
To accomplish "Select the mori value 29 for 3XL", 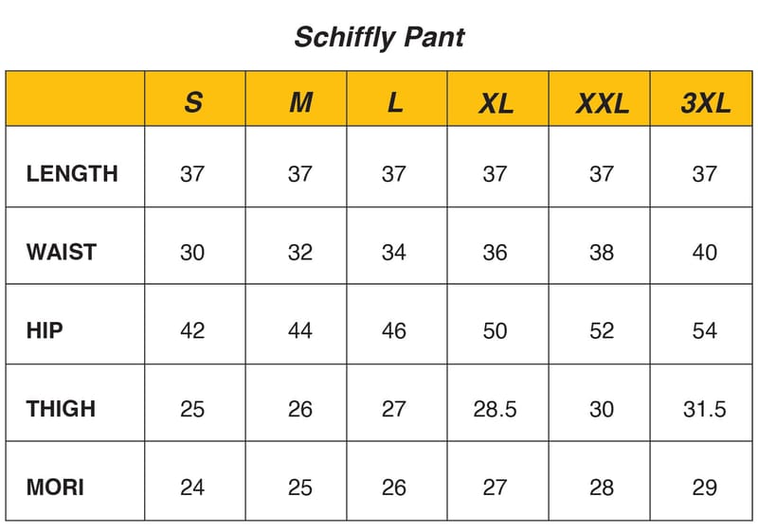I will [705, 488].
